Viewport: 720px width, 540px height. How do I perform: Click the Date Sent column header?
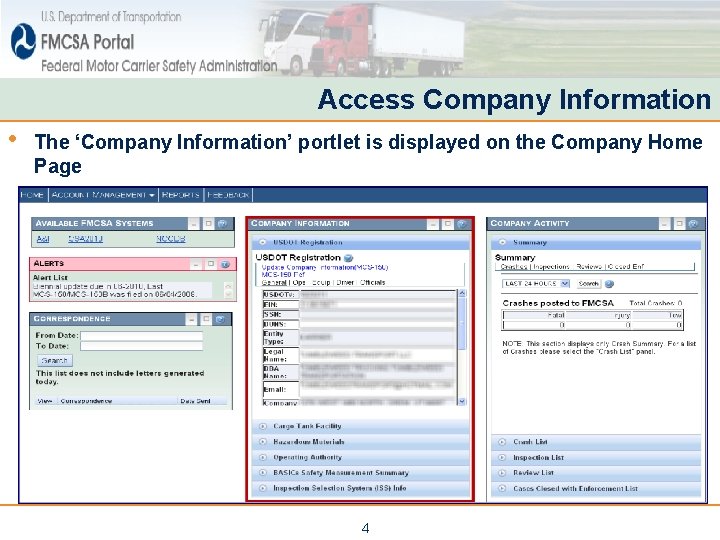pos(196,401)
